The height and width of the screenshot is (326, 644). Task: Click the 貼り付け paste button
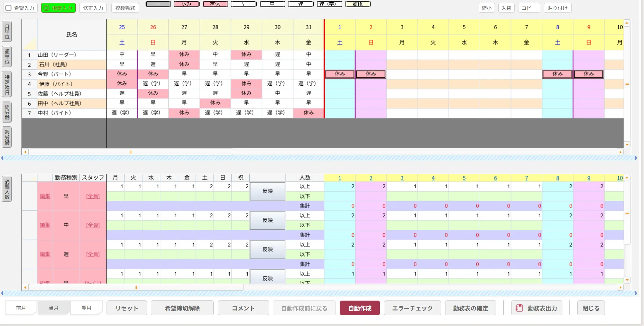[558, 8]
